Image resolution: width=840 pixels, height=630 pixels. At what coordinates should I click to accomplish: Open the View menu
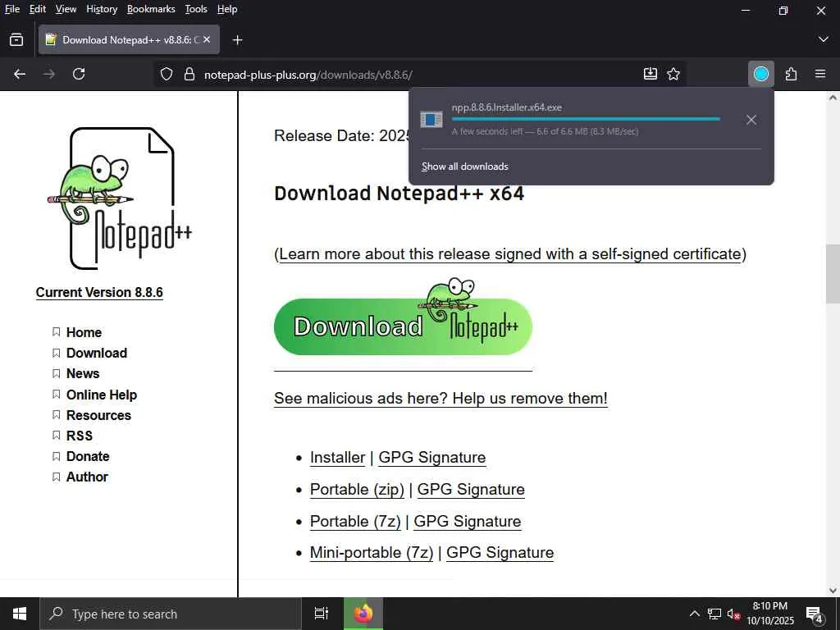66,9
